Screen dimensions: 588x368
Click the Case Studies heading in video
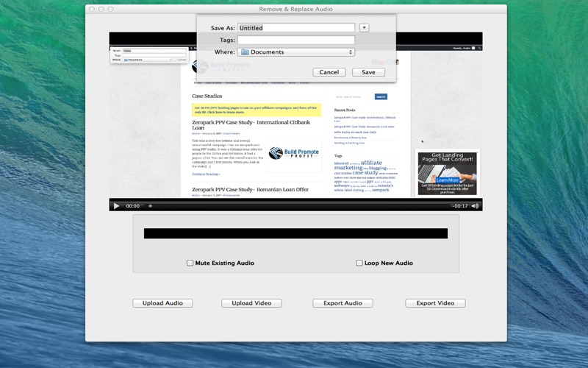pos(207,96)
